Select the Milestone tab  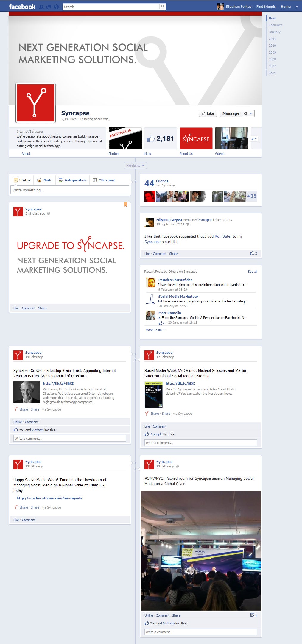tap(104, 180)
